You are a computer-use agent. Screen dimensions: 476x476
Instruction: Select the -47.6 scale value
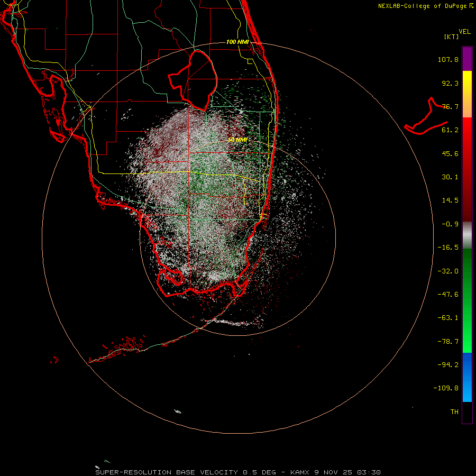448,295
